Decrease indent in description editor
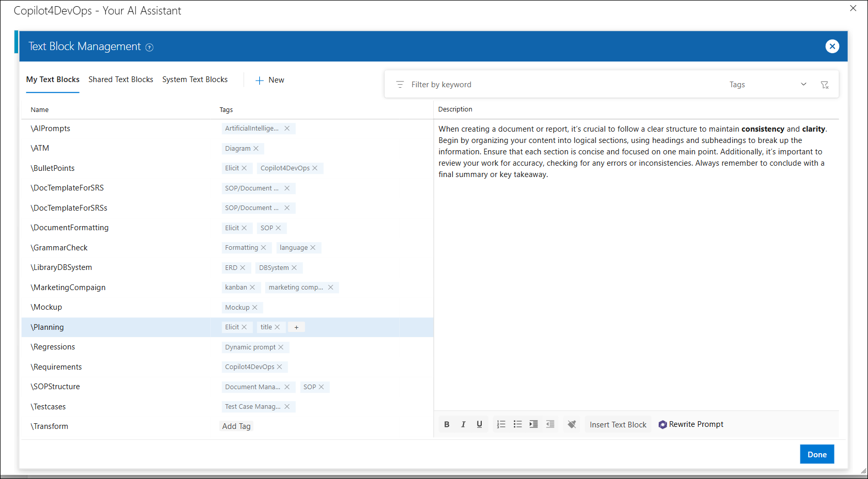Image resolution: width=868 pixels, height=479 pixels. click(550, 424)
